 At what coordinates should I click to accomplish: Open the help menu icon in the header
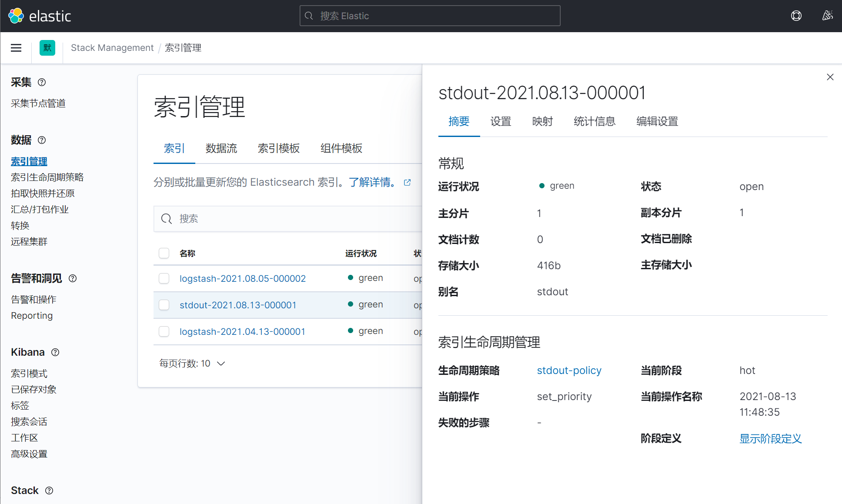796,16
